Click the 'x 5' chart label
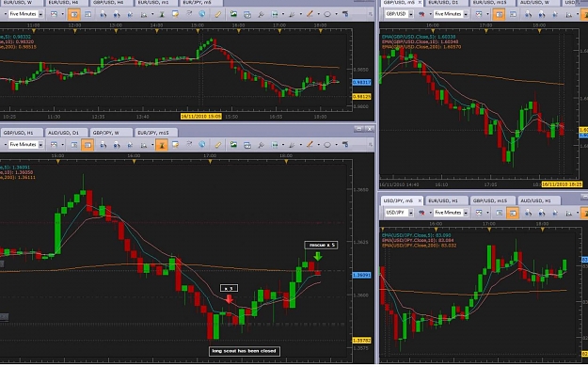Image resolution: width=588 pixels, height=367 pixels. [x=229, y=288]
